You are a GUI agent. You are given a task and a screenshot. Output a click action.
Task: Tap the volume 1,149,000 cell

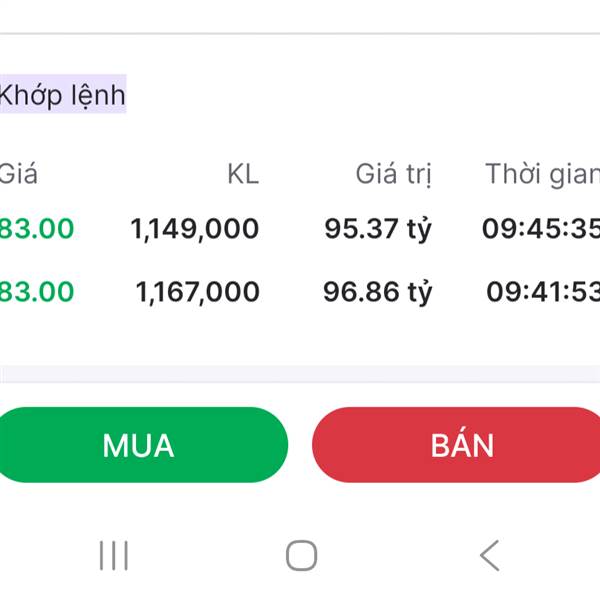[x=195, y=229]
